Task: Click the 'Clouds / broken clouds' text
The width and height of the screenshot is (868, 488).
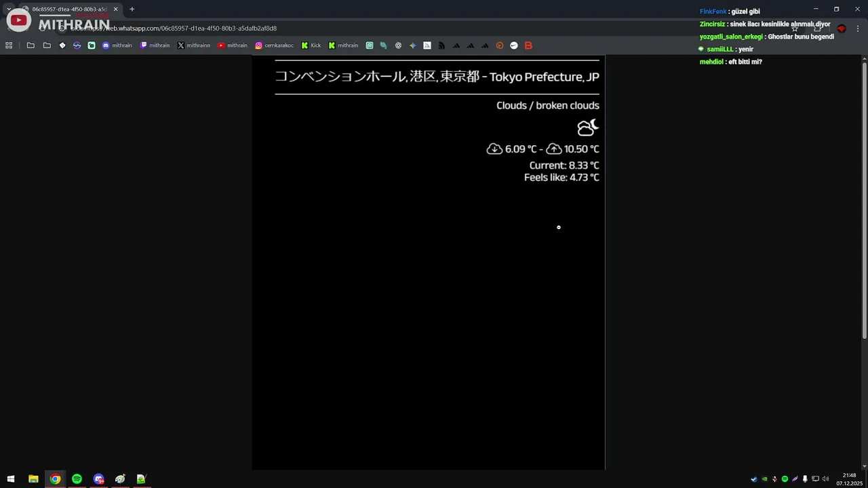Action: click(548, 106)
